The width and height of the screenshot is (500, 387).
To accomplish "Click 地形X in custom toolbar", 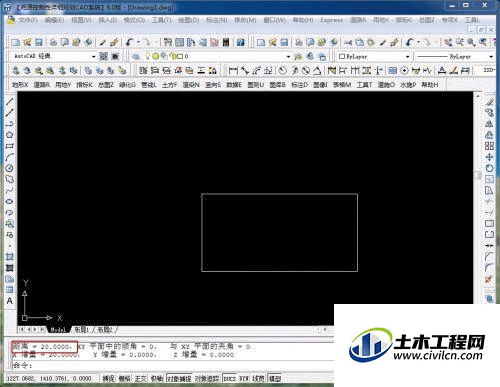I will (x=20, y=85).
